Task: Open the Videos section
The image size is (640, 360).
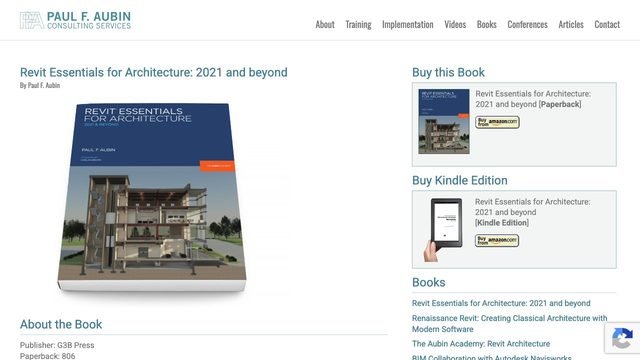Action: 455,24
